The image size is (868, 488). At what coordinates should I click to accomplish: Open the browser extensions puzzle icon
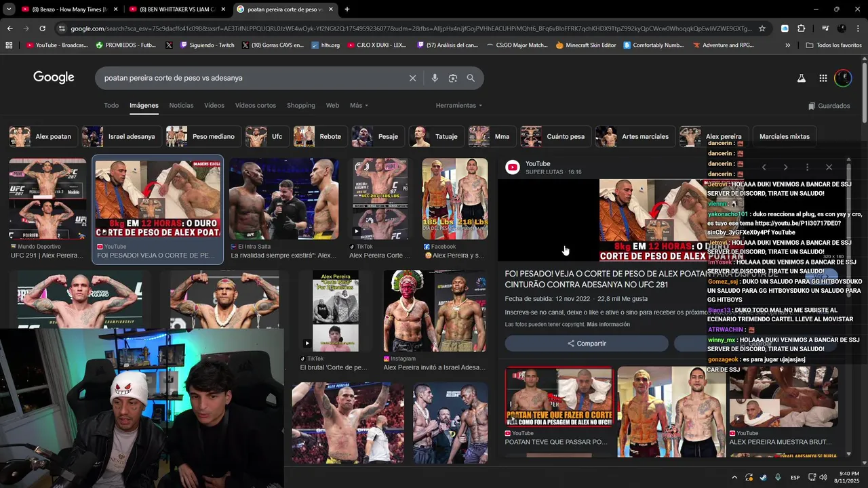point(802,28)
